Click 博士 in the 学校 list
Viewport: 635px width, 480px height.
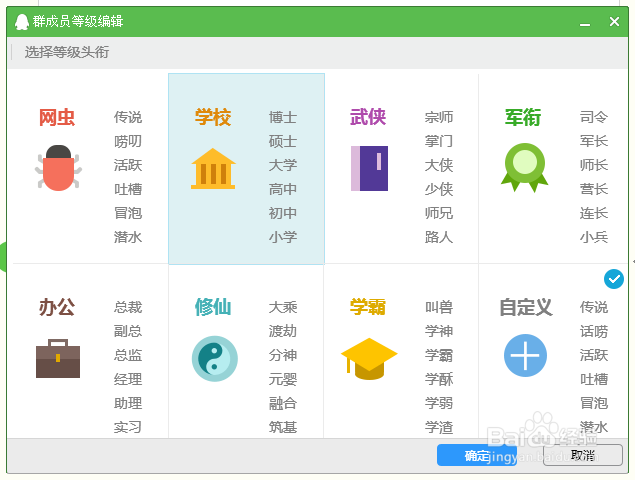(x=283, y=117)
